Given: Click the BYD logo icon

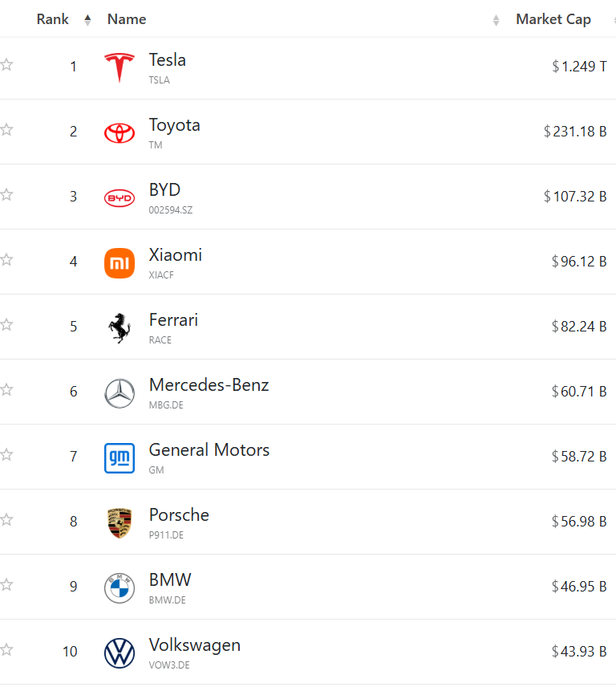Looking at the screenshot, I should pyautogui.click(x=120, y=197).
